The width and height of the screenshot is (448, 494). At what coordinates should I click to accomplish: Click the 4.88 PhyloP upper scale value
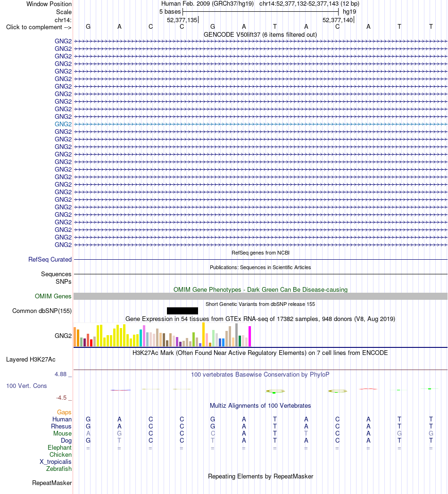tap(60, 374)
